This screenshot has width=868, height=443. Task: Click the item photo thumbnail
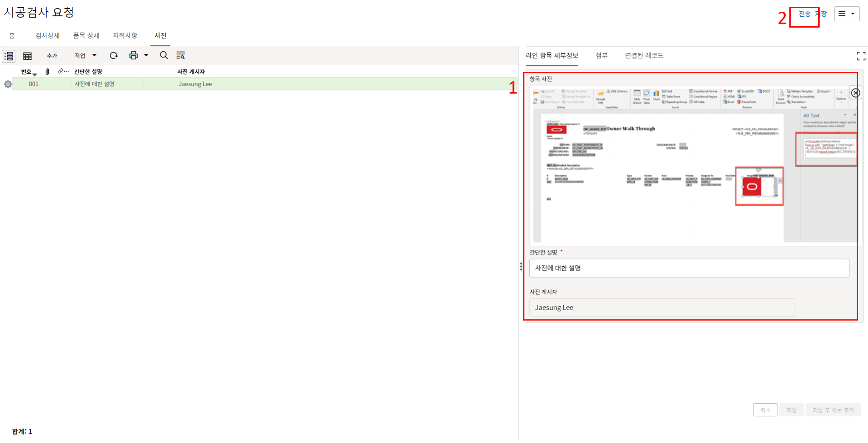[x=692, y=165]
